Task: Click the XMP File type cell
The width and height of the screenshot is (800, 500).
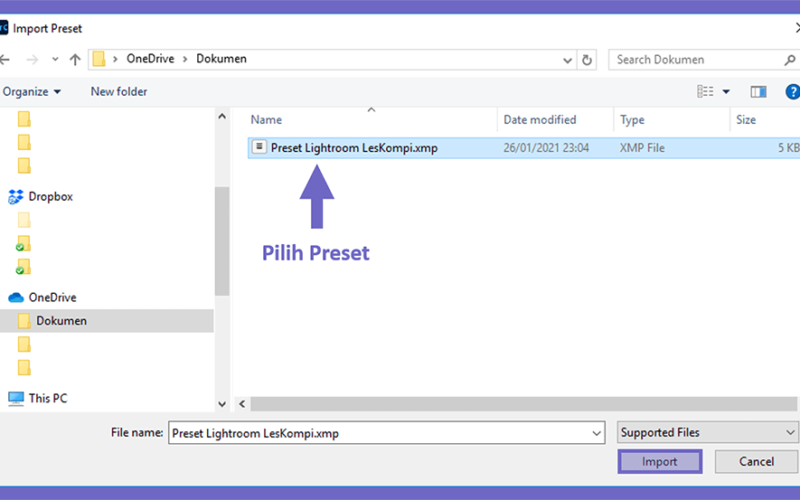Action: click(642, 148)
